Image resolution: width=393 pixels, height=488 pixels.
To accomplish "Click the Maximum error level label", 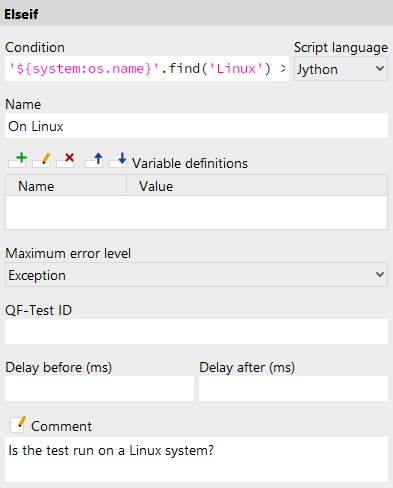I will click(x=68, y=253).
